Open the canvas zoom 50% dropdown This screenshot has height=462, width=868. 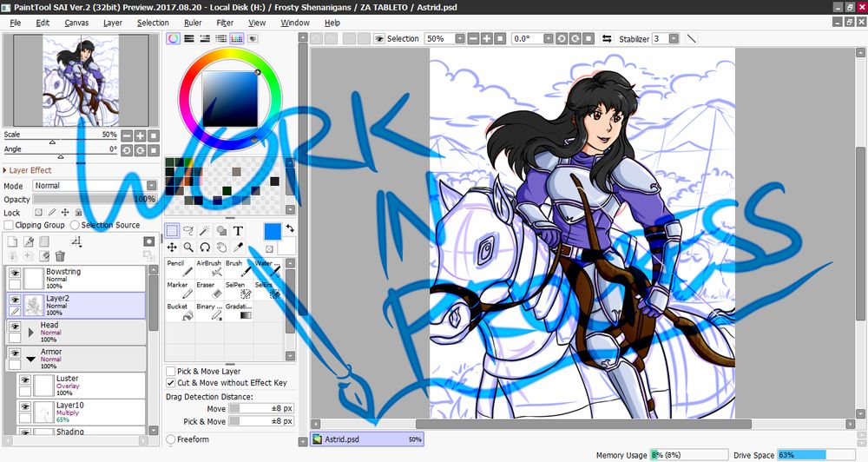tap(459, 39)
